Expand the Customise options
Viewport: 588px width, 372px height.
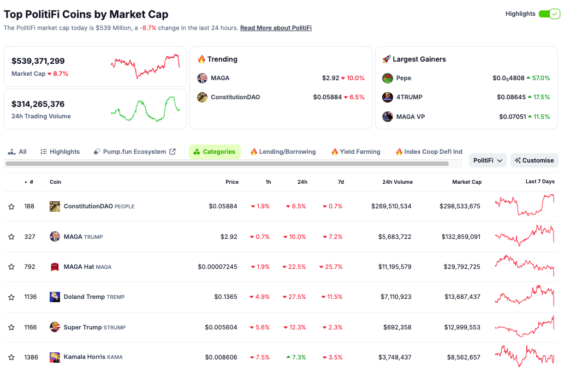533,160
